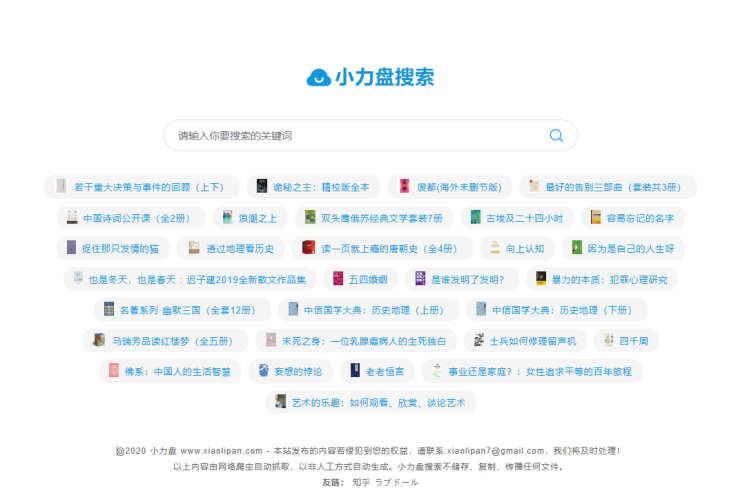Image resolution: width=747 pixels, height=500 pixels.
Task: Click book cover icon for 向上认知
Action: point(495,248)
